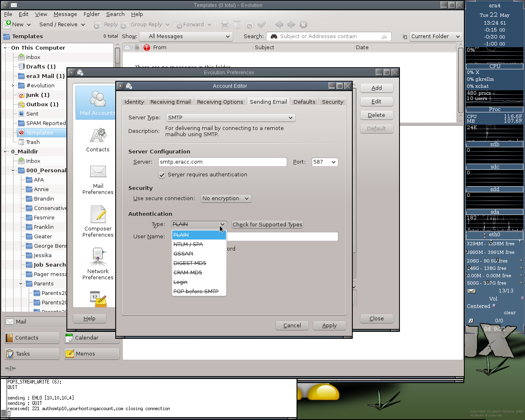Click Add account button
This screenshot has height=420, width=525.
377,88
